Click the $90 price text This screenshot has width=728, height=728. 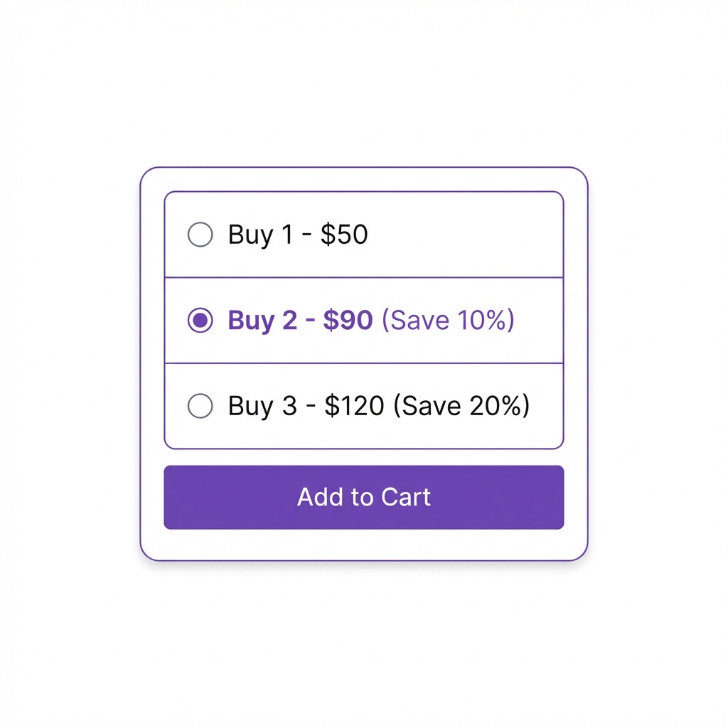pyautogui.click(x=349, y=320)
